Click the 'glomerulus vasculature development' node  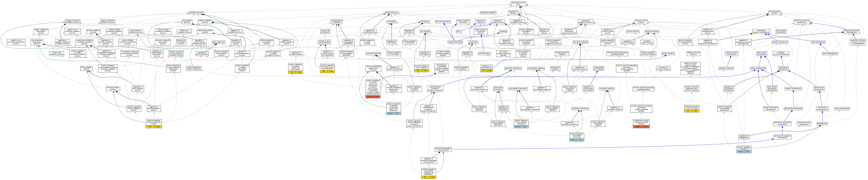[x=782, y=123]
